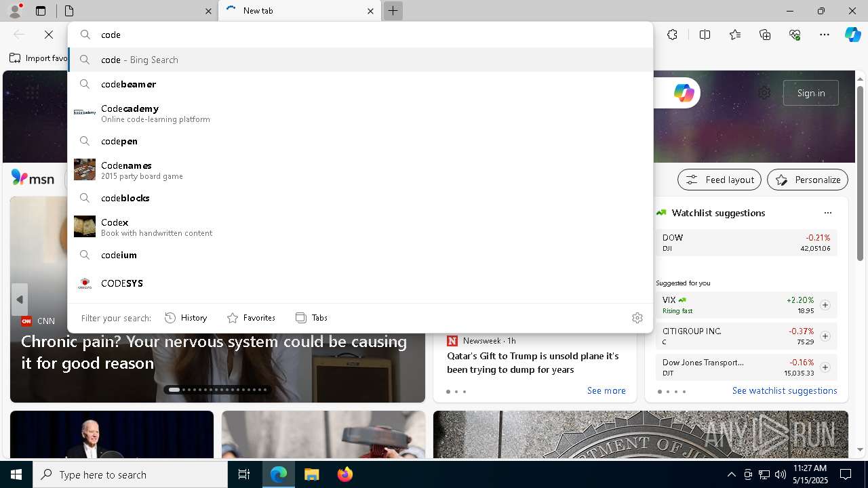The height and width of the screenshot is (488, 868).
Task: Select the codeblocks suggestion
Action: tap(360, 198)
